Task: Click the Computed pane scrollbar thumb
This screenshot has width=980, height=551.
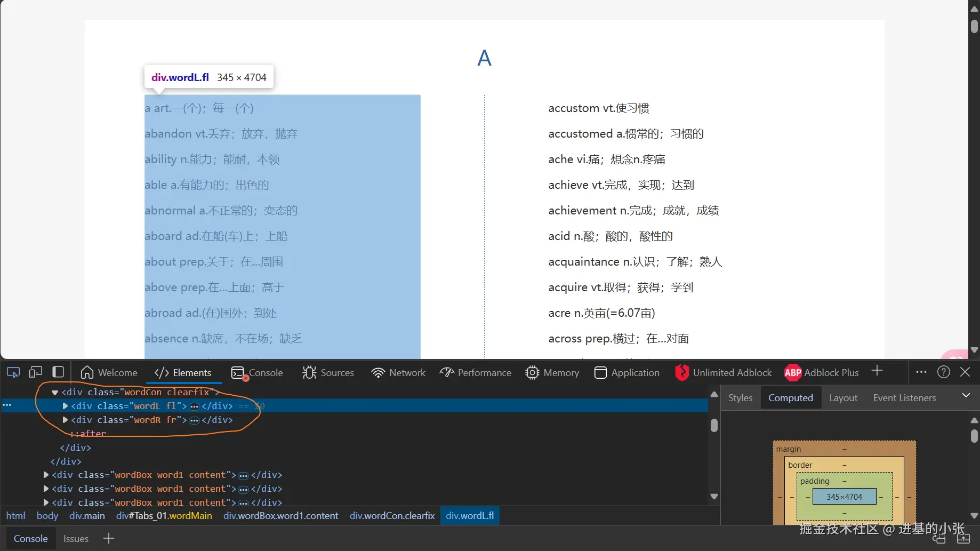Action: pyautogui.click(x=975, y=436)
